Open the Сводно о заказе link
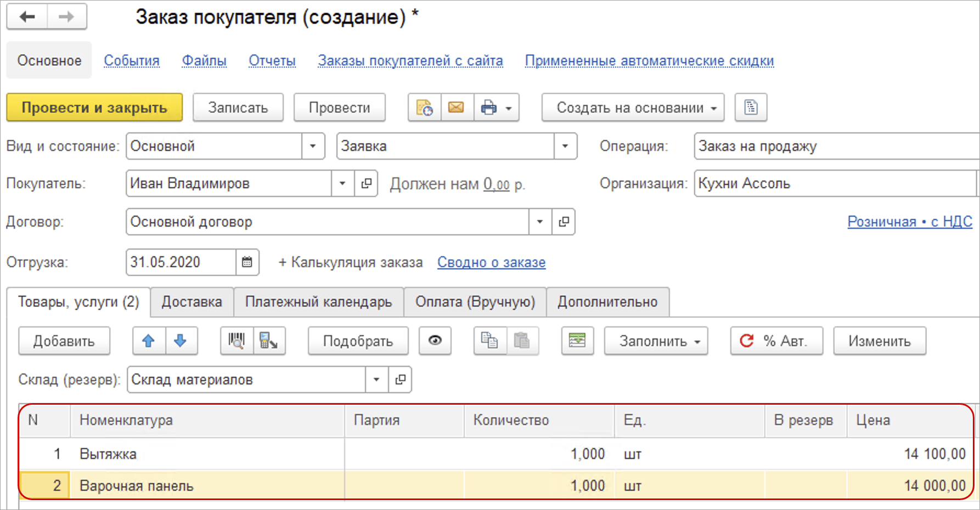 [491, 263]
